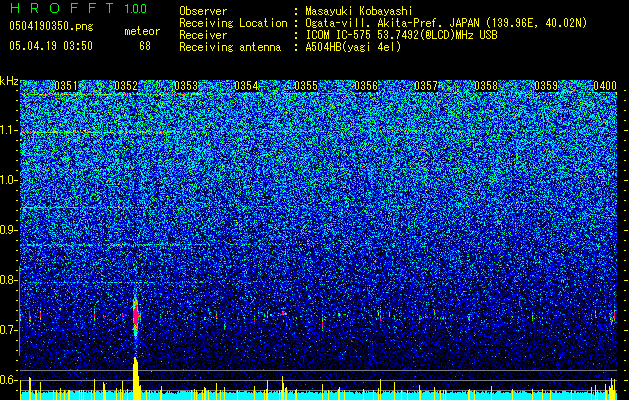629x400 pixels.
Task: Click the Observer label
Action: 203,11
